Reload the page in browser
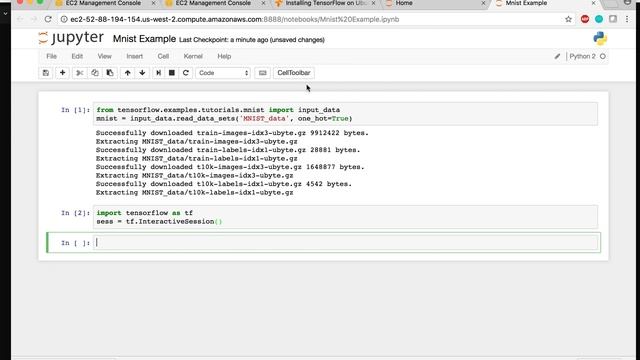This screenshot has width=640, height=360. click(x=48, y=19)
